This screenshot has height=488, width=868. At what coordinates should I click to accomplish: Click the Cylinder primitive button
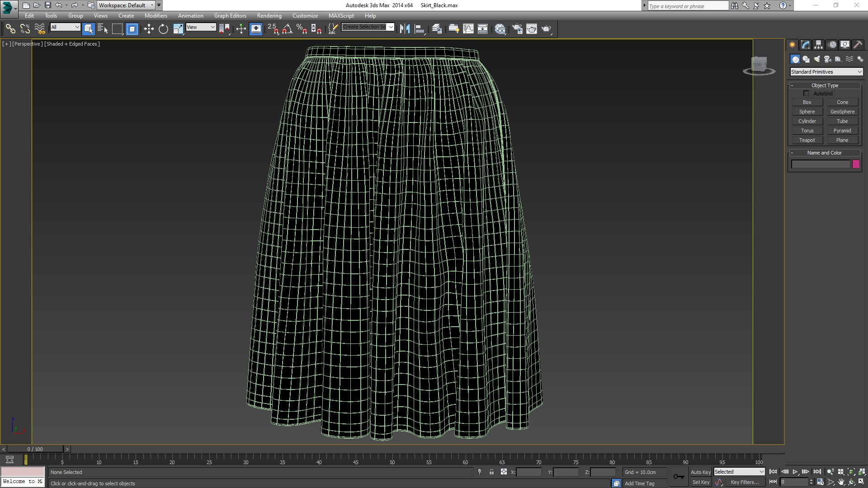807,121
